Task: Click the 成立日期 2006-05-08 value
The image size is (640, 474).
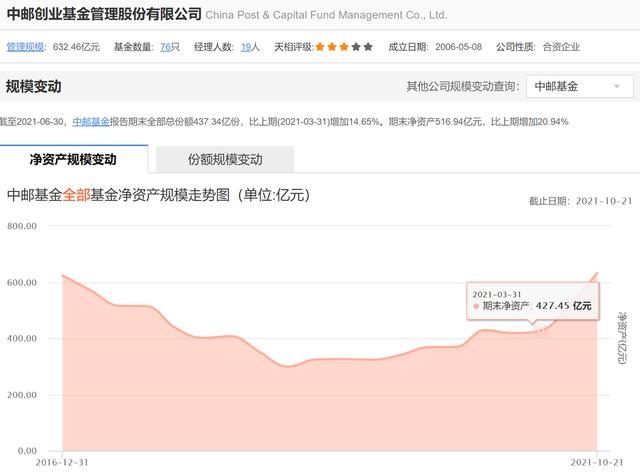Action: 458,47
